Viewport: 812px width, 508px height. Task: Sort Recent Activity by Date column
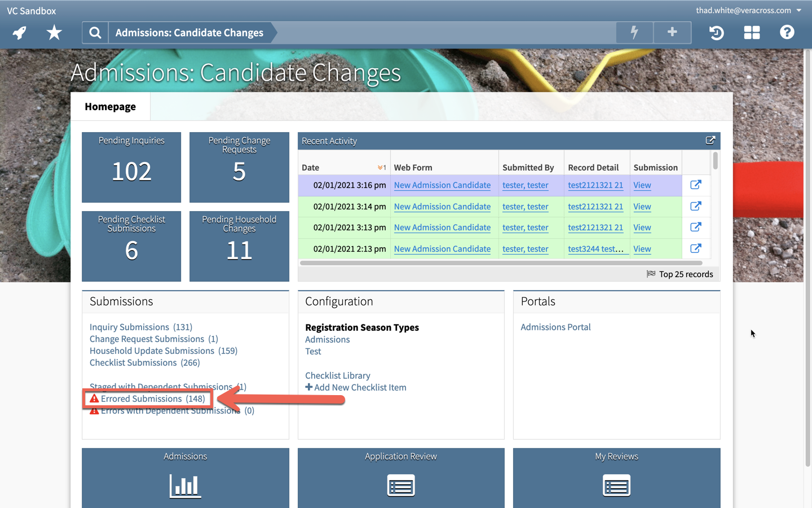tap(311, 168)
